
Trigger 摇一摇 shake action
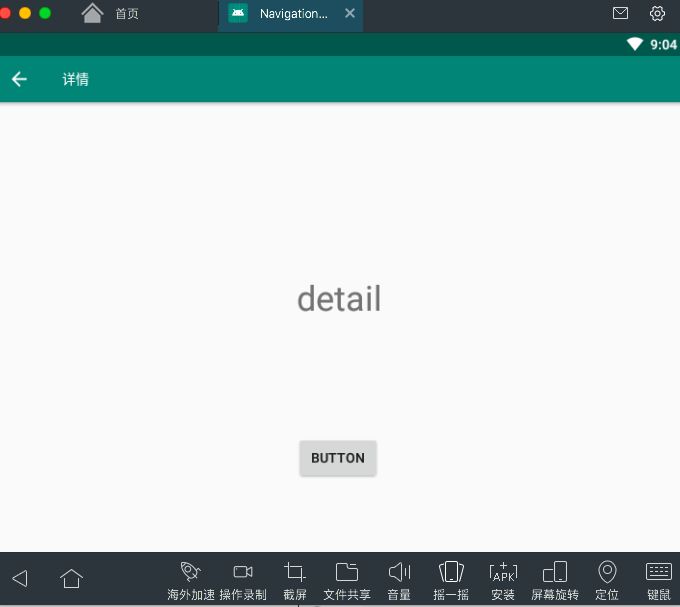point(451,581)
